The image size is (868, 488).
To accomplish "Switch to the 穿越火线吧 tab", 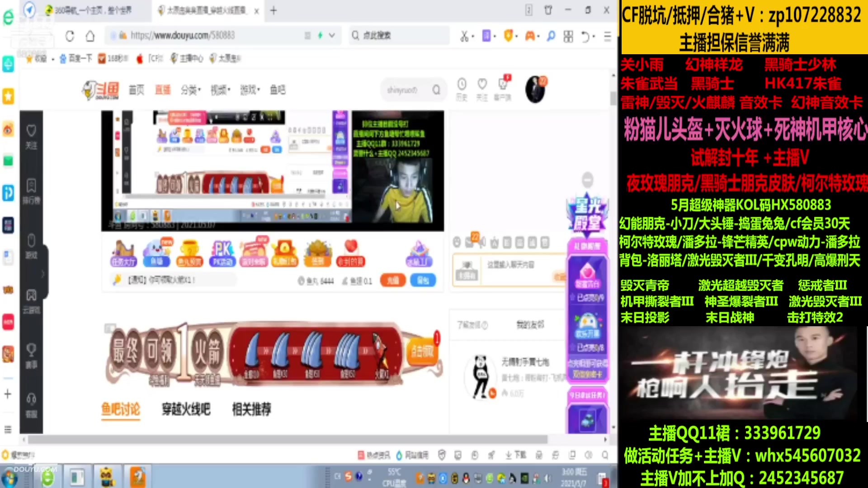I will click(x=186, y=409).
